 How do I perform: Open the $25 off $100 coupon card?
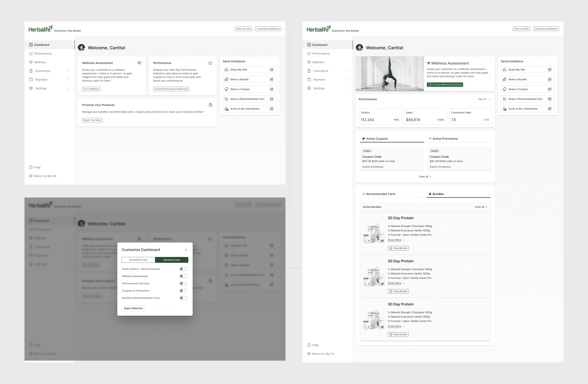(392, 159)
